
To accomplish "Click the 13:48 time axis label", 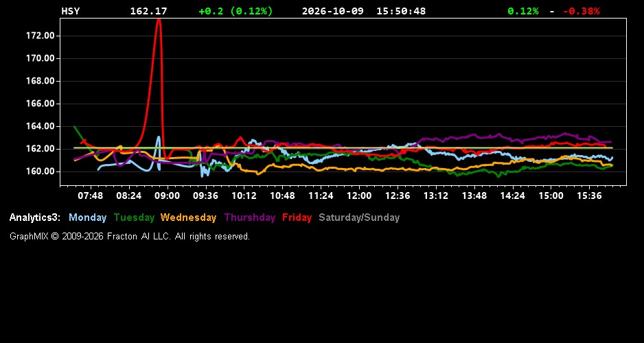I will (x=474, y=196).
